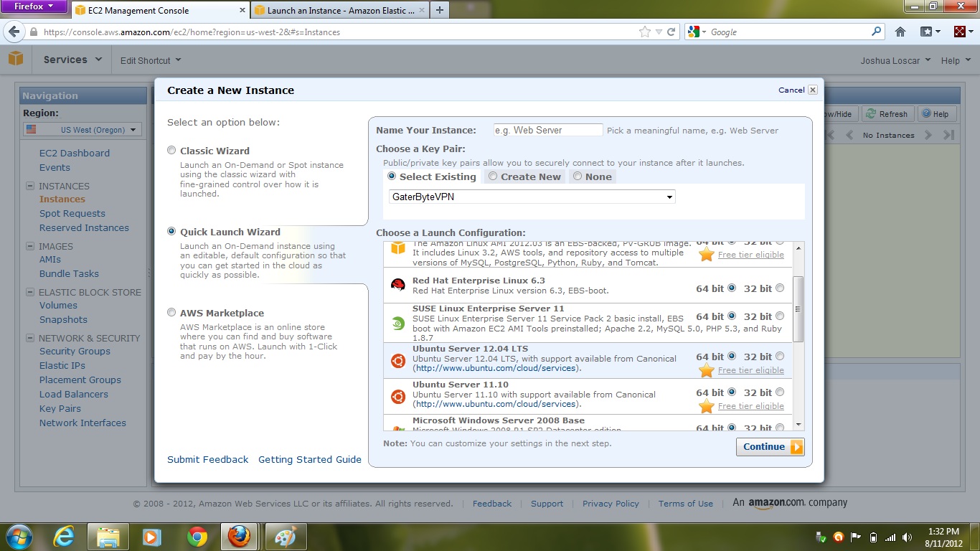Click the Name Your Instance text field
Screen dimensions: 980x551
coord(548,130)
